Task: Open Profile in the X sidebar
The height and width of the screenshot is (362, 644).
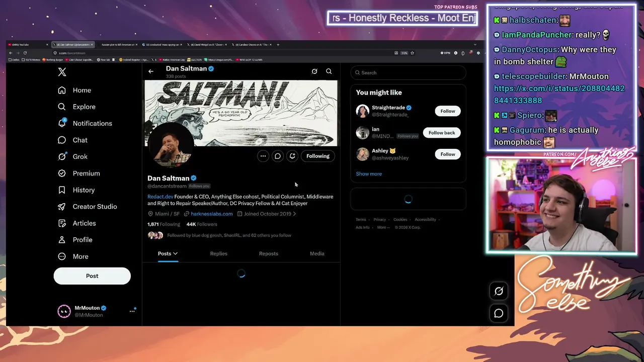Action: [75, 239]
